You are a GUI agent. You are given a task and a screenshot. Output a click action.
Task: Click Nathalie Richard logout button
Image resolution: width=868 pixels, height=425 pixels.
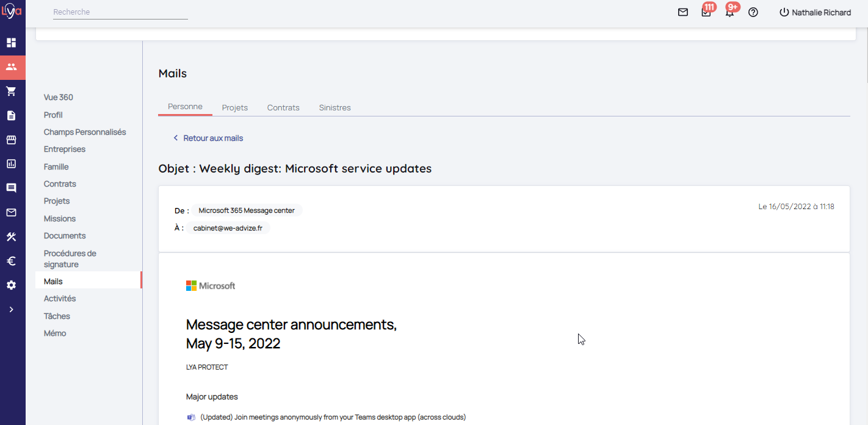coord(815,12)
